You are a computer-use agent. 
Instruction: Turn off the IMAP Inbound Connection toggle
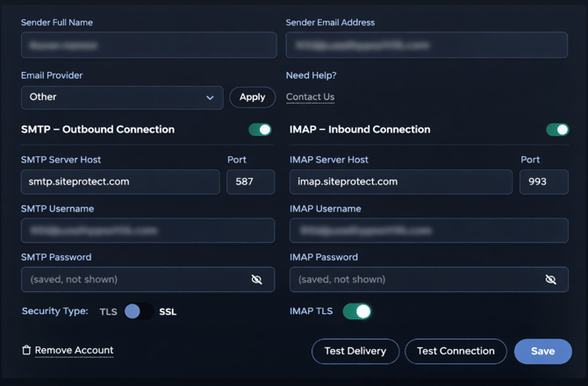[x=557, y=130]
